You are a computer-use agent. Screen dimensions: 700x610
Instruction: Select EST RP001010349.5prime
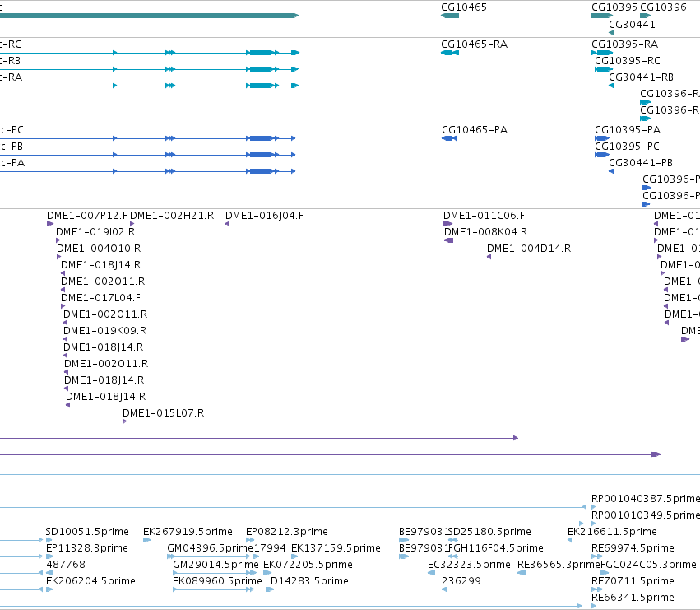click(646, 515)
